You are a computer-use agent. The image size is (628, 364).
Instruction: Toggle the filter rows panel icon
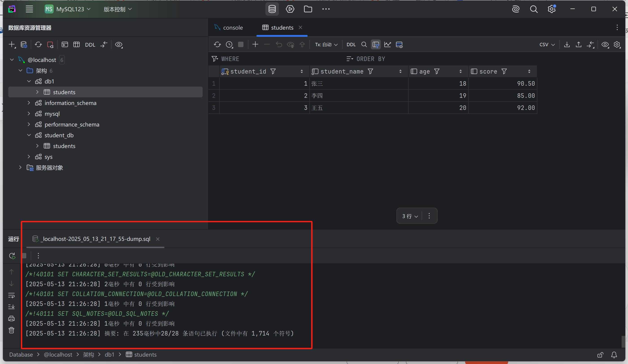(x=376, y=45)
